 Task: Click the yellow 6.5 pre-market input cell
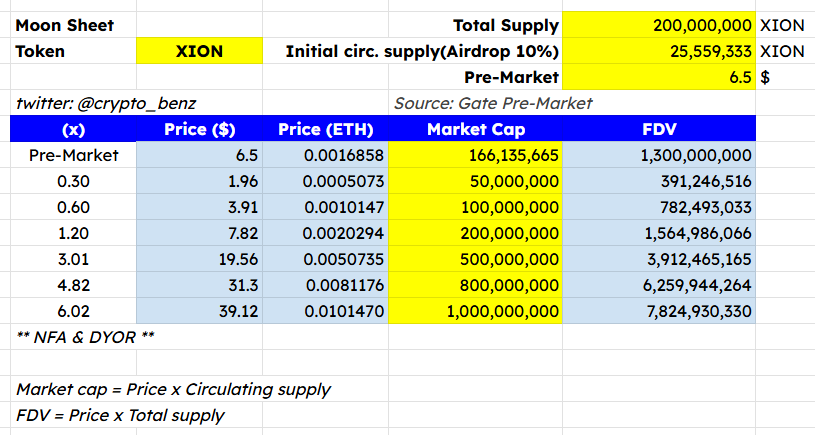(x=659, y=77)
